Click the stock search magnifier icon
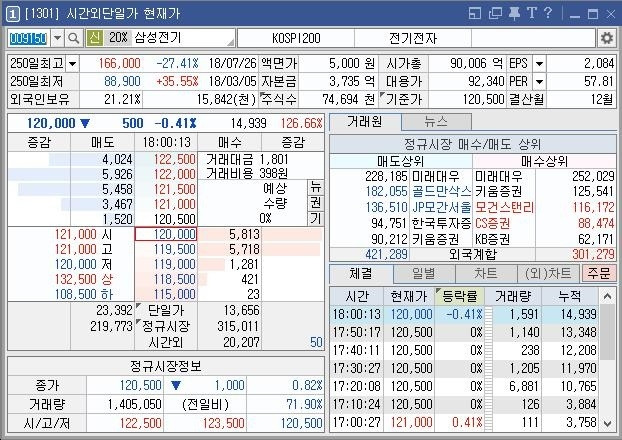This screenshot has width=622, height=440. click(x=74, y=37)
